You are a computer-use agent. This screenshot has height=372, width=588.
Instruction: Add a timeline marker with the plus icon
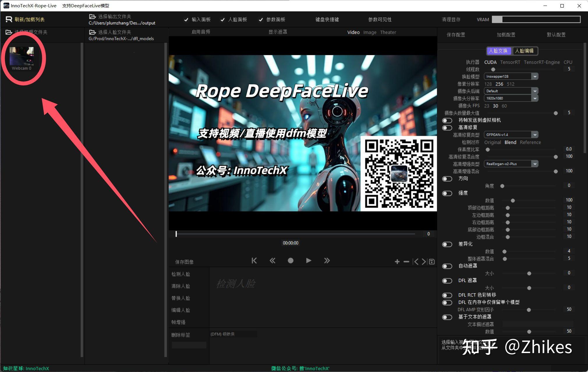[x=397, y=262]
